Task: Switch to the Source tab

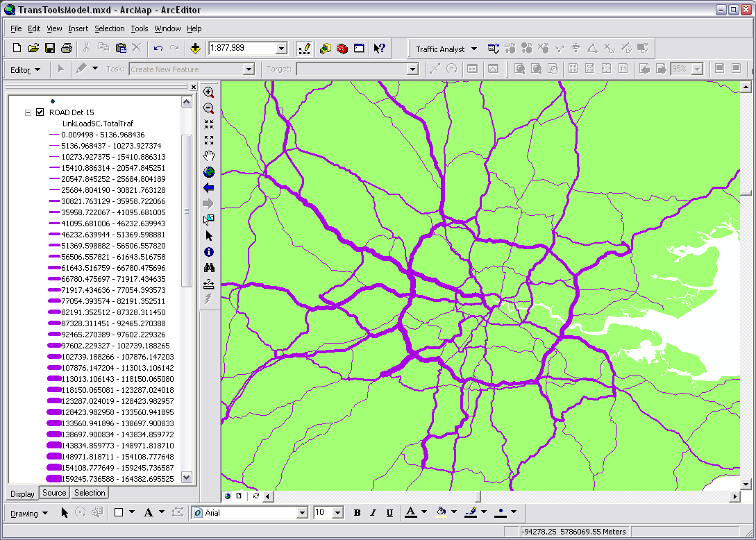Action: pos(54,493)
